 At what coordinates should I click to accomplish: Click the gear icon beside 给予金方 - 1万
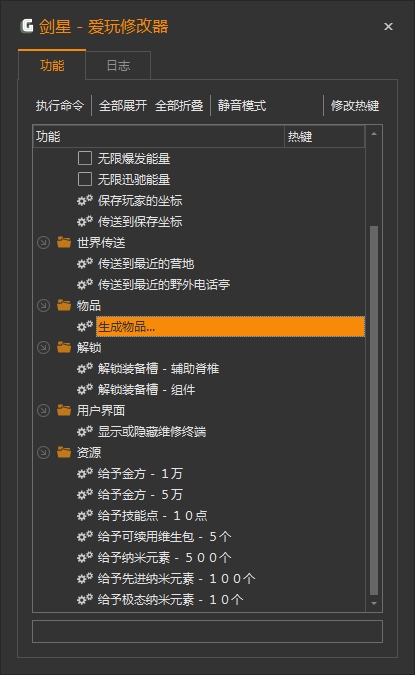85,474
